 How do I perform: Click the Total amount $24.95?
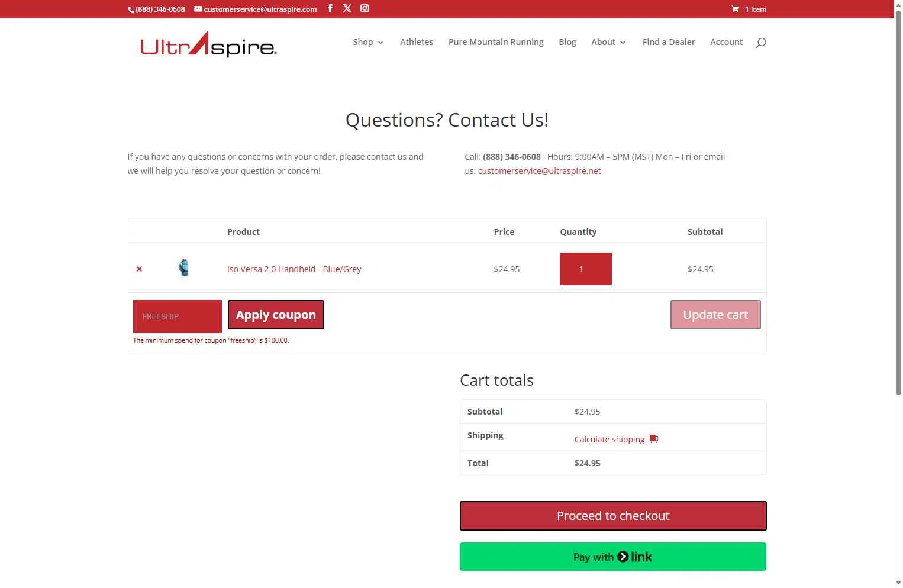point(588,463)
